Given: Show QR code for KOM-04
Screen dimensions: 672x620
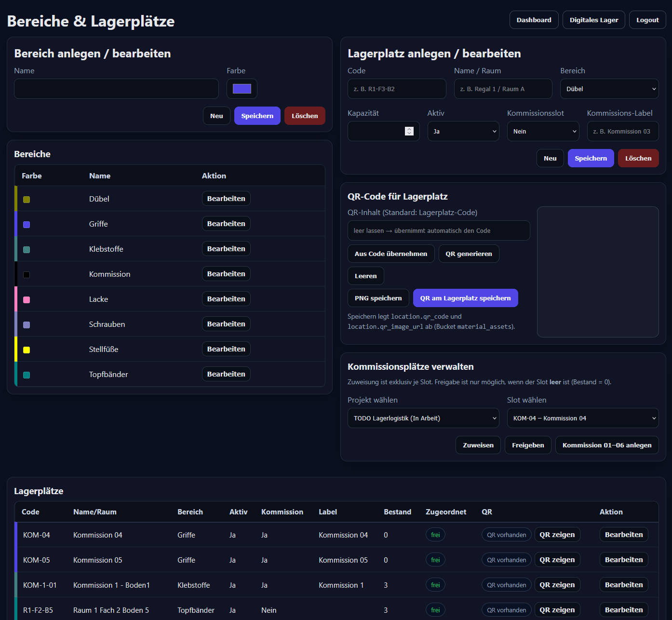Looking at the screenshot, I should click(557, 535).
